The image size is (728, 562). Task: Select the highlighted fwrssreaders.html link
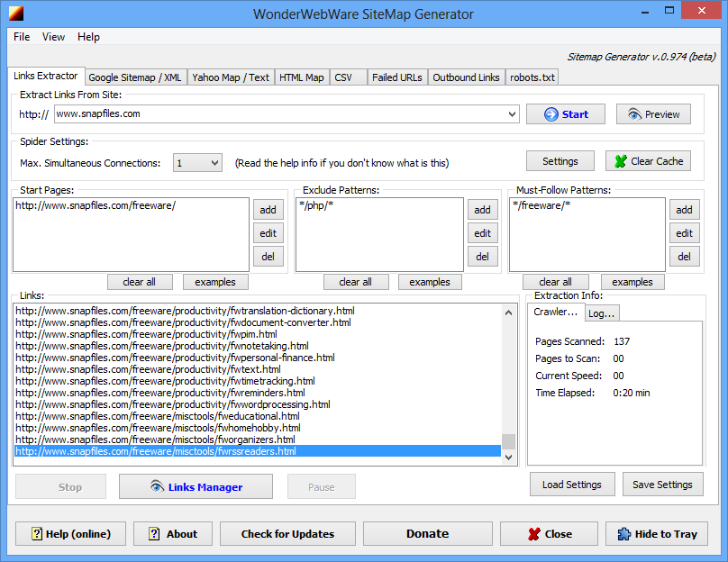click(258, 451)
